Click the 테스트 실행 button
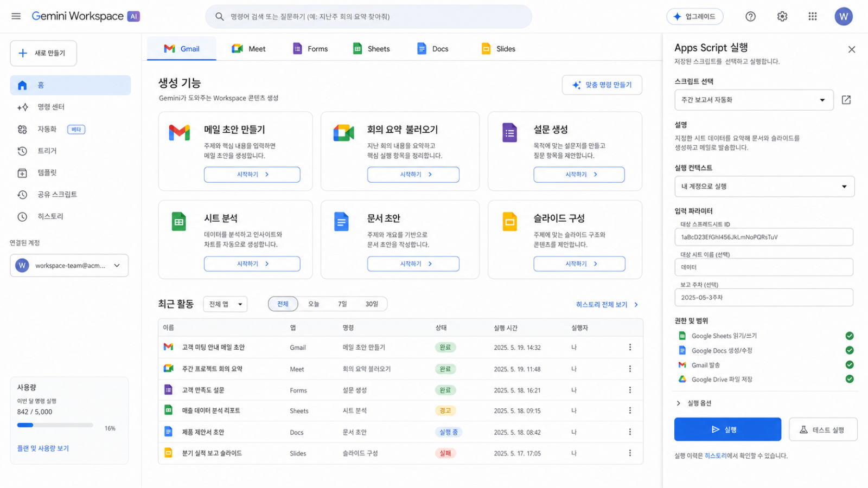Viewport: 868px width, 488px height. point(823,429)
